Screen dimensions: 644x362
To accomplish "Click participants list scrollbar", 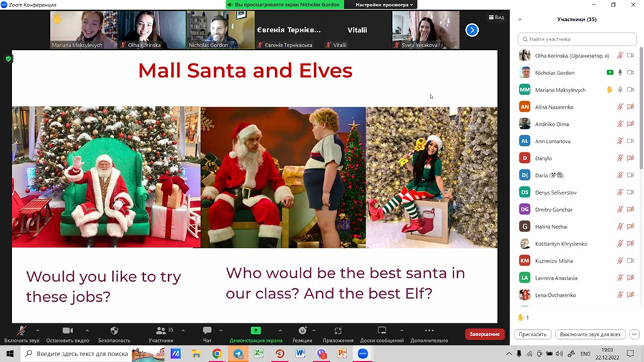I will coord(641,109).
